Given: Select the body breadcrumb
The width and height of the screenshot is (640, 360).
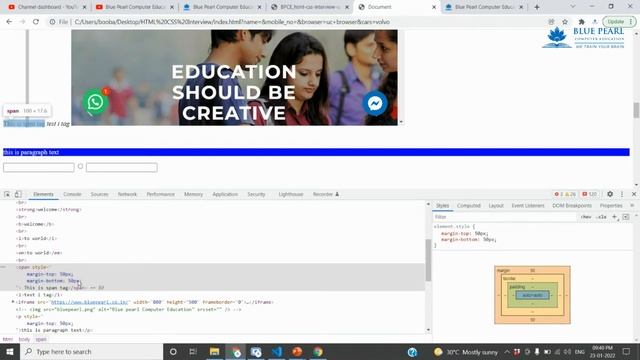Looking at the screenshot, I should [x=24, y=339].
